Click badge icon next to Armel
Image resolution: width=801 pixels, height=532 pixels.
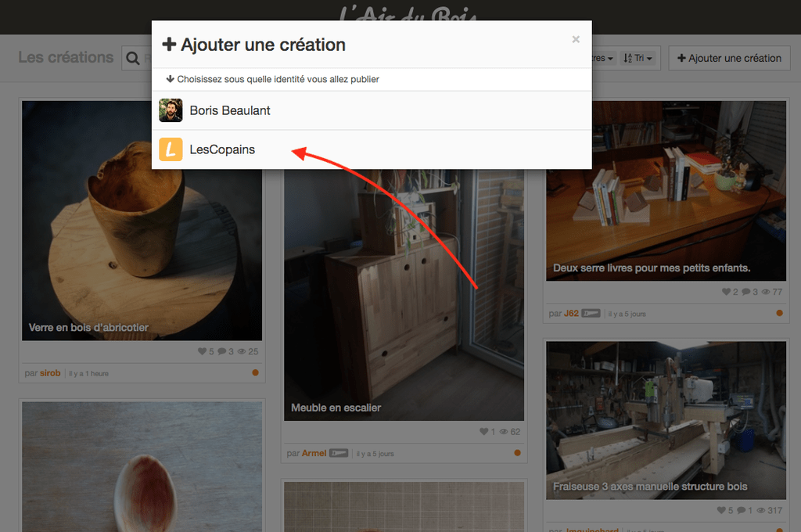pos(339,453)
